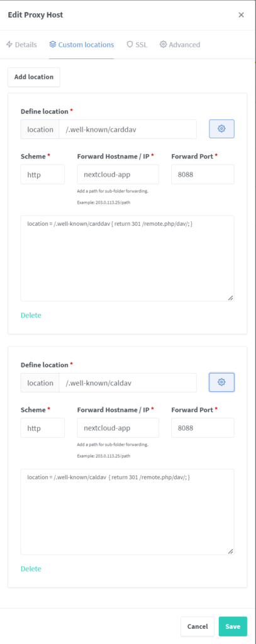256x644 pixels.
Task: Close the Edit Proxy Host dialog
Action: pos(241,15)
